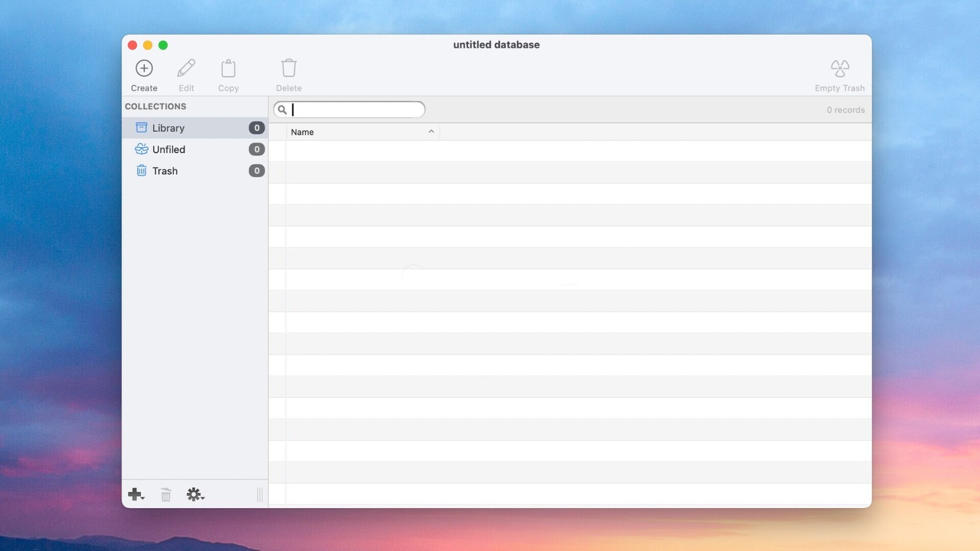Click the Empty Trash icon
980x551 pixels.
point(840,68)
